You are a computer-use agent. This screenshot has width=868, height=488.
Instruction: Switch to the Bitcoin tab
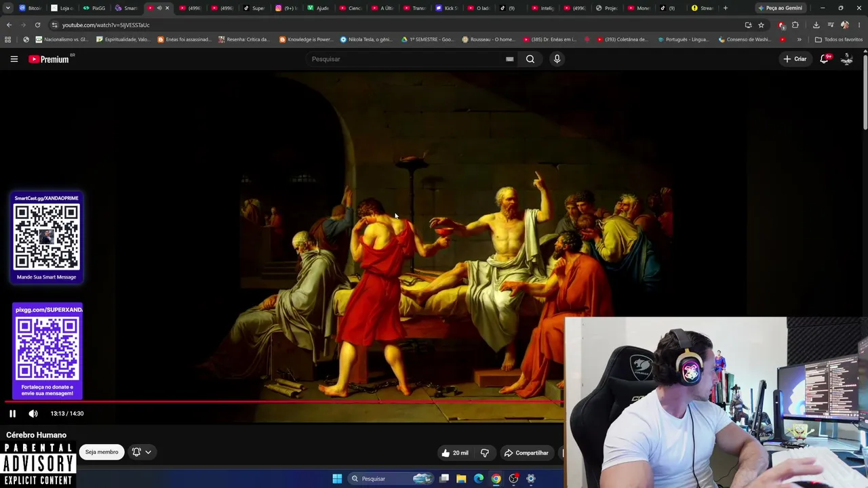point(31,8)
